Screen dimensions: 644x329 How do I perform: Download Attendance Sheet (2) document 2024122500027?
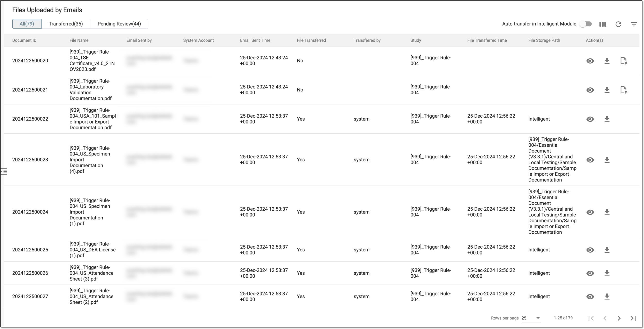pyautogui.click(x=607, y=297)
